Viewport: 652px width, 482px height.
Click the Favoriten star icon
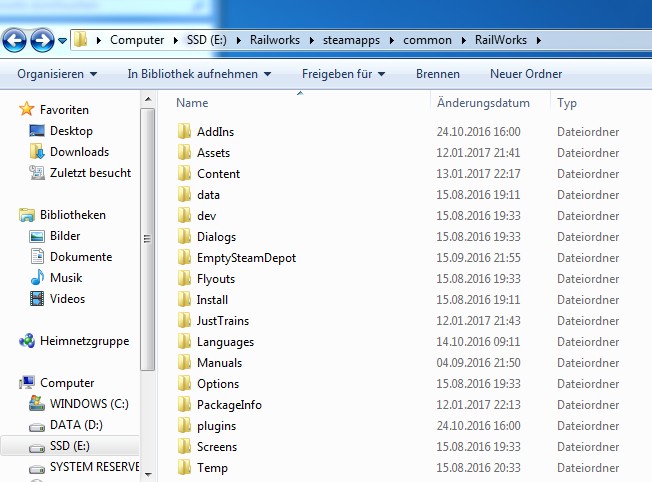(27, 109)
